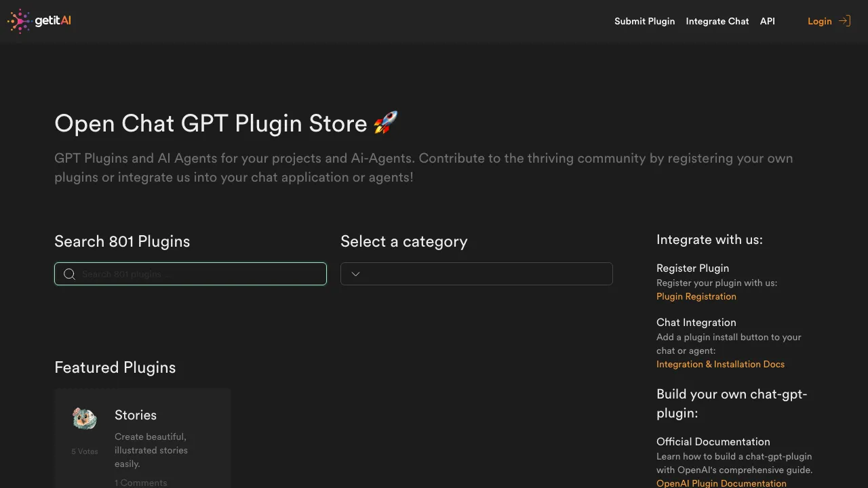Click the getitAI brand name text

point(53,21)
